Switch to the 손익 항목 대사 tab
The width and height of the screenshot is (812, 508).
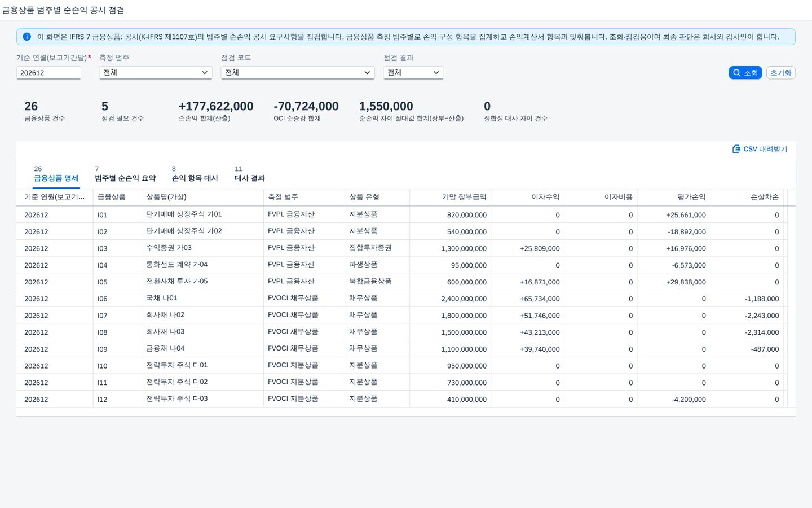[195, 174]
